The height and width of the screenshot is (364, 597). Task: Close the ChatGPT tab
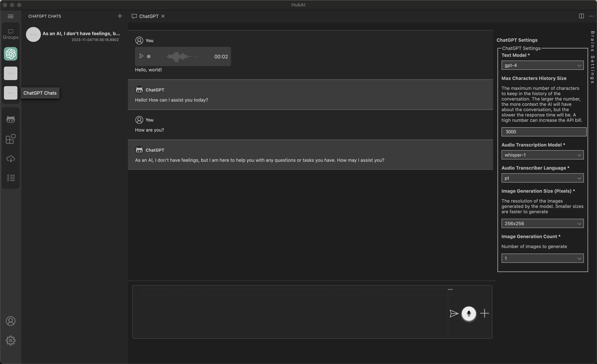(163, 16)
